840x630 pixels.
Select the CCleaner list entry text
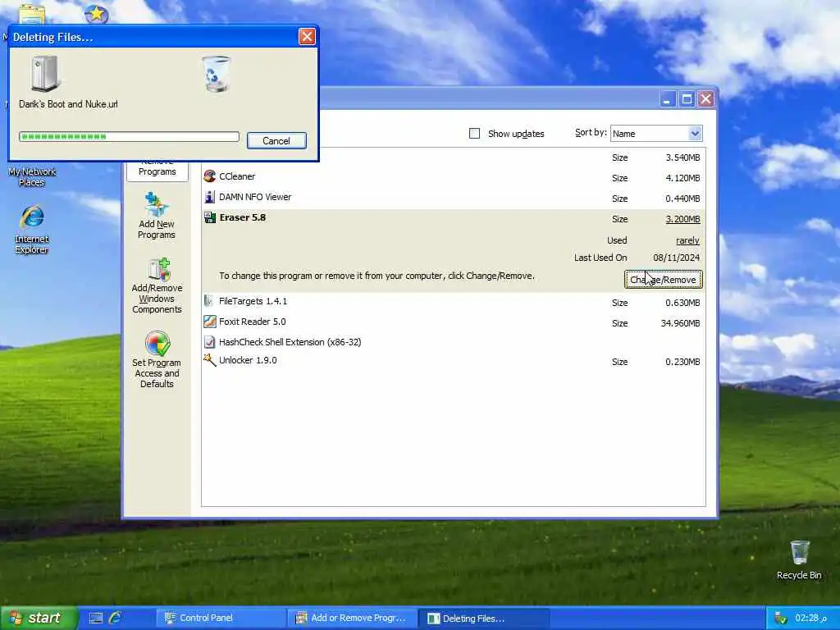click(x=237, y=176)
